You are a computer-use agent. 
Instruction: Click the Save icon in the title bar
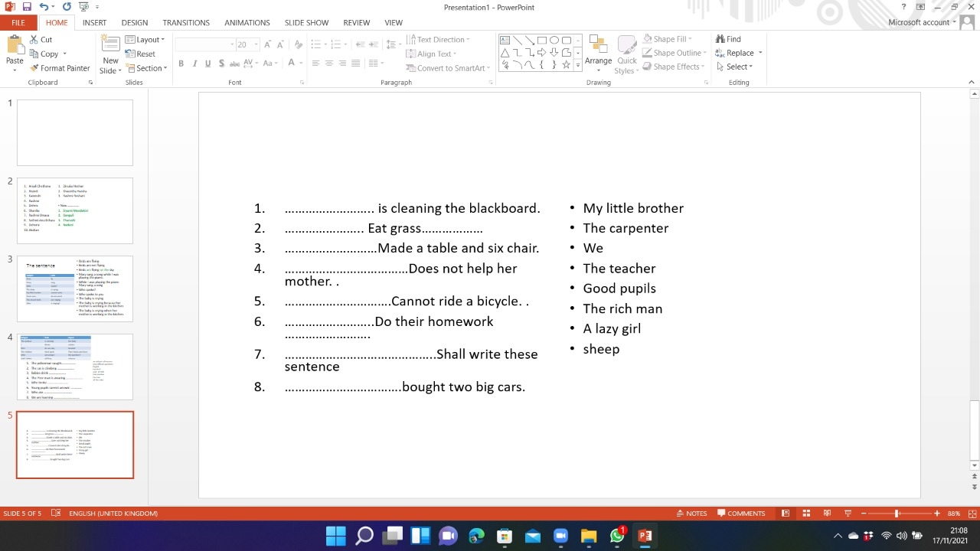click(27, 7)
